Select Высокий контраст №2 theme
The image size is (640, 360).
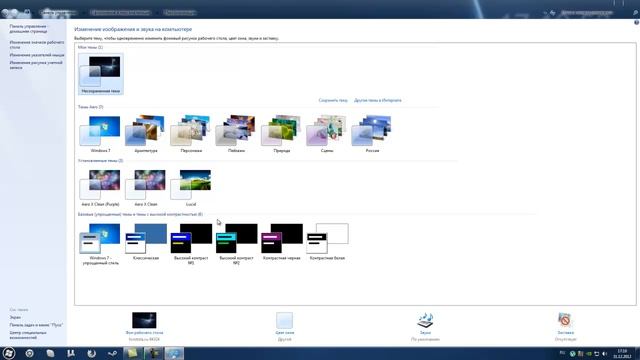[236, 244]
